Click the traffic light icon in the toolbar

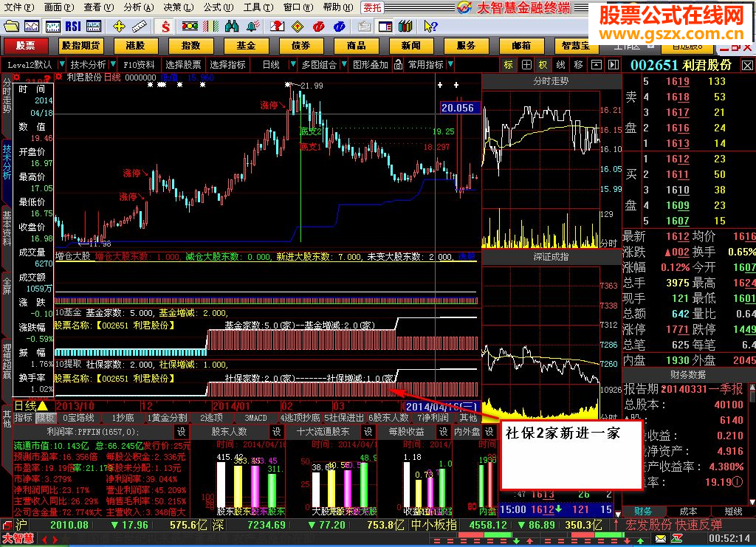[190, 26]
